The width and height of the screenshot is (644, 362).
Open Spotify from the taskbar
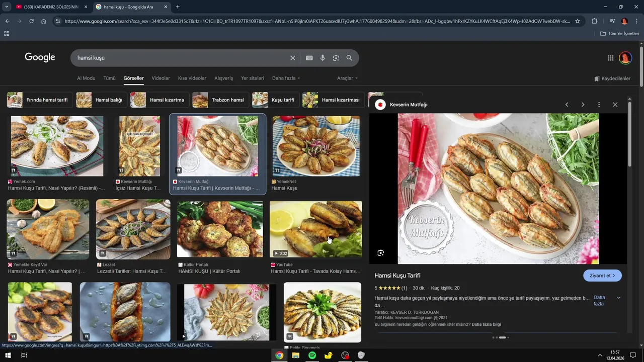click(312, 355)
